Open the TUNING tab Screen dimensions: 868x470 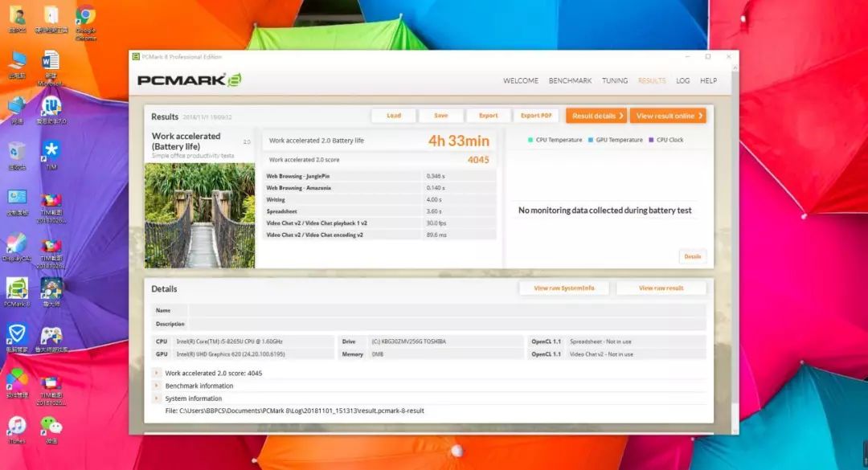click(615, 80)
